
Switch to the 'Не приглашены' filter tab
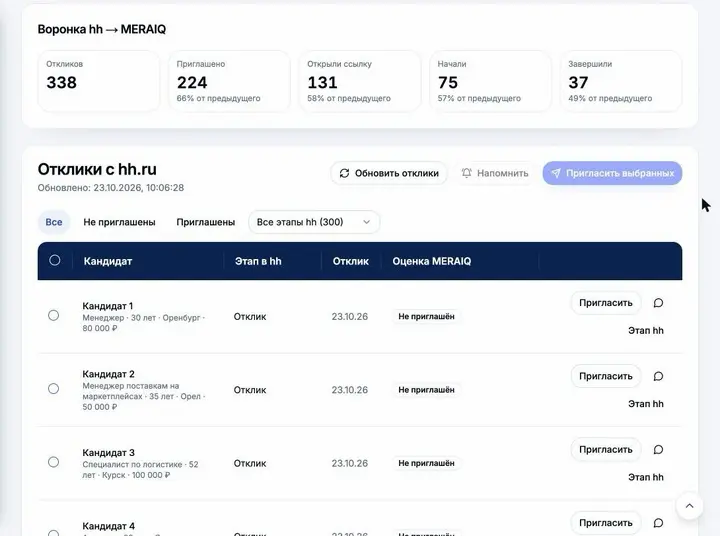[x=119, y=222]
